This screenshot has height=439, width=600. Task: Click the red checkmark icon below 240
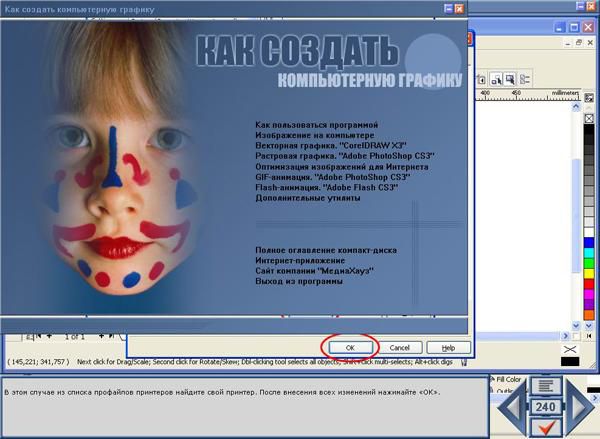click(x=546, y=429)
